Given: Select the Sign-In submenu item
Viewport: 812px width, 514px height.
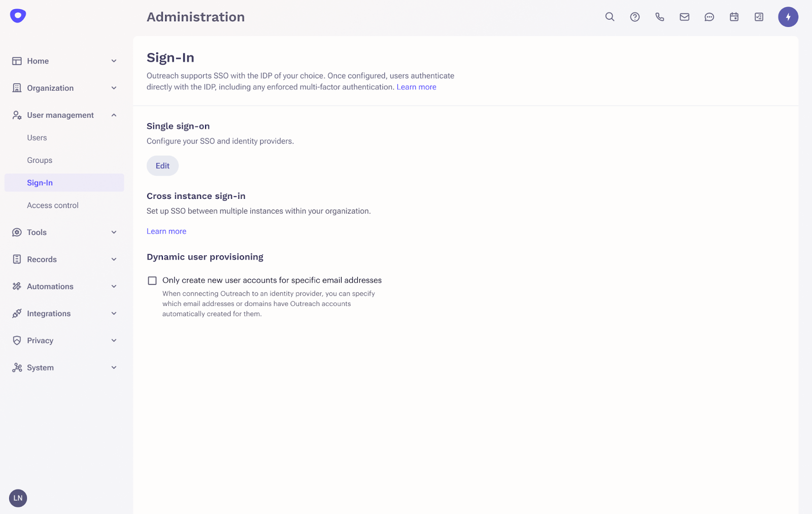Looking at the screenshot, I should (x=64, y=183).
